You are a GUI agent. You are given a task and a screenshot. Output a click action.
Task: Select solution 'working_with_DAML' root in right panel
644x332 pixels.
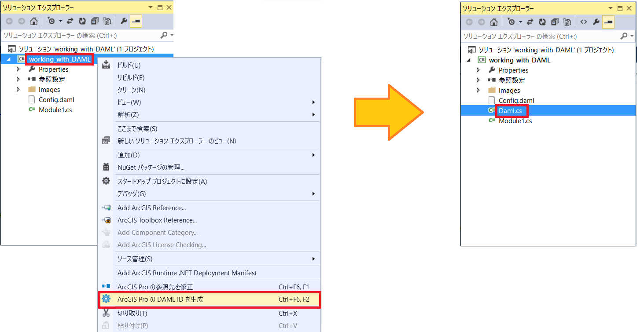pyautogui.click(x=546, y=50)
